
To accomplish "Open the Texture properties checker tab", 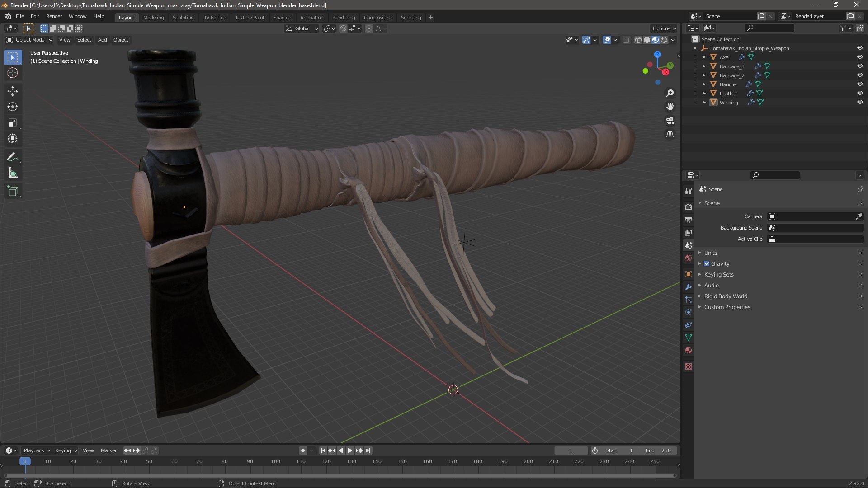I will (689, 366).
